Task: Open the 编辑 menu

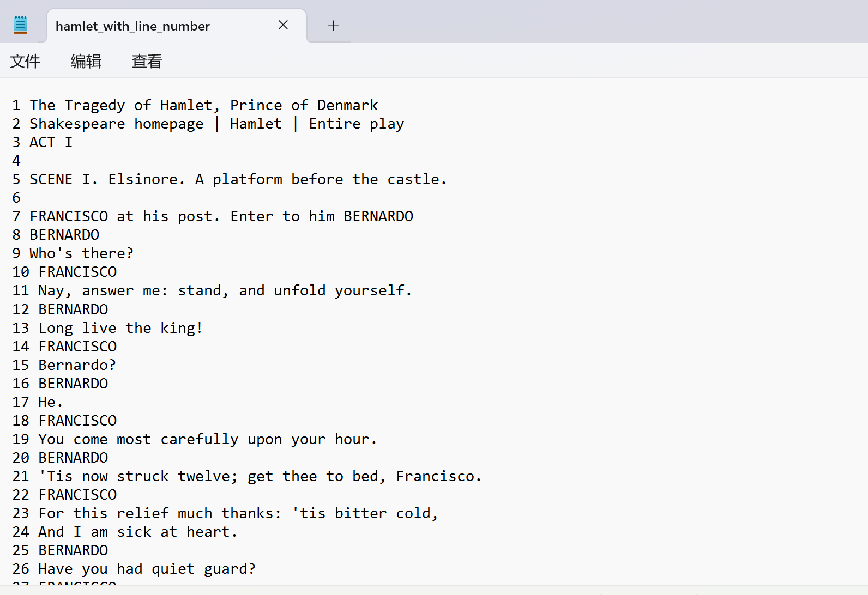Action: coord(86,61)
